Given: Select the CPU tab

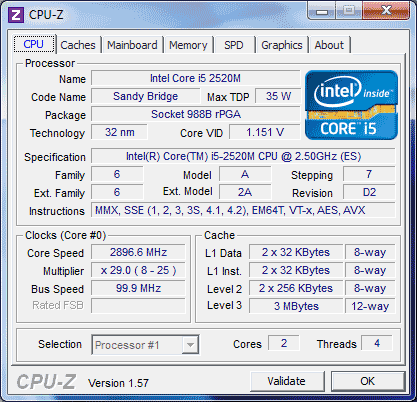Looking at the screenshot, I should (x=34, y=44).
